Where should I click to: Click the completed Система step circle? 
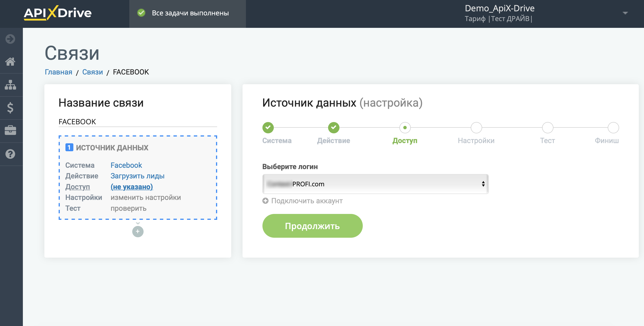coord(268,128)
